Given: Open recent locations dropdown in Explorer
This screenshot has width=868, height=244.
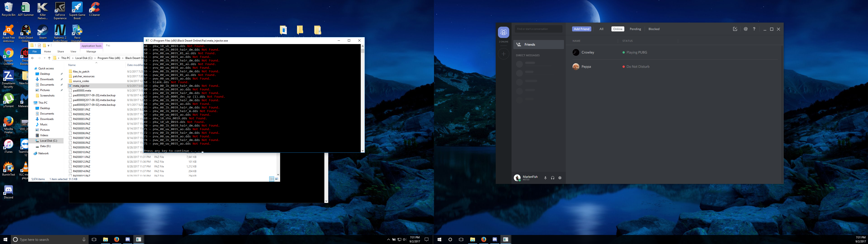Looking at the screenshot, I should tap(45, 58).
